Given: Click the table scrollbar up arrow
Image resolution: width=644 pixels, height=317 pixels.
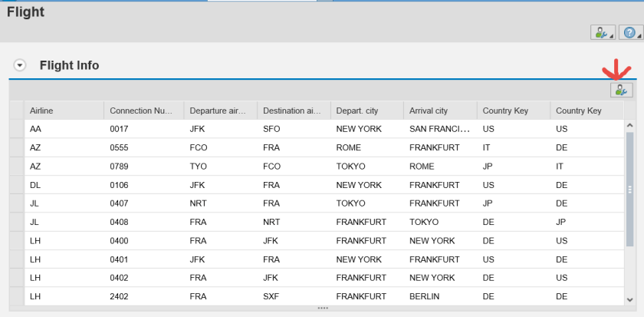Looking at the screenshot, I should [630, 125].
